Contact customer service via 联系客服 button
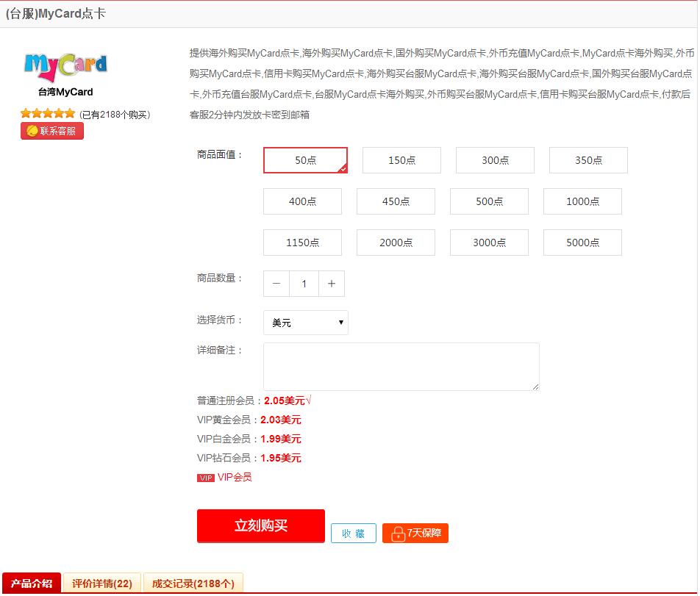The width and height of the screenshot is (700, 596). click(x=51, y=131)
